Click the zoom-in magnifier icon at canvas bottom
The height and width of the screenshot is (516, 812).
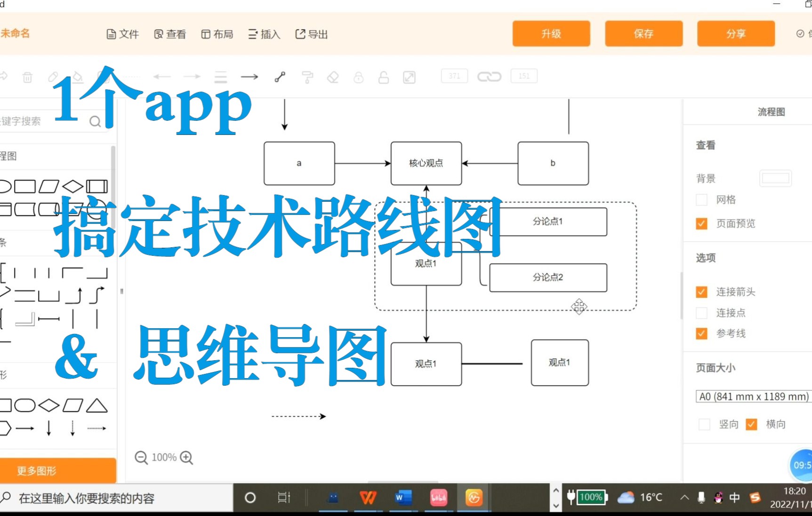point(186,457)
